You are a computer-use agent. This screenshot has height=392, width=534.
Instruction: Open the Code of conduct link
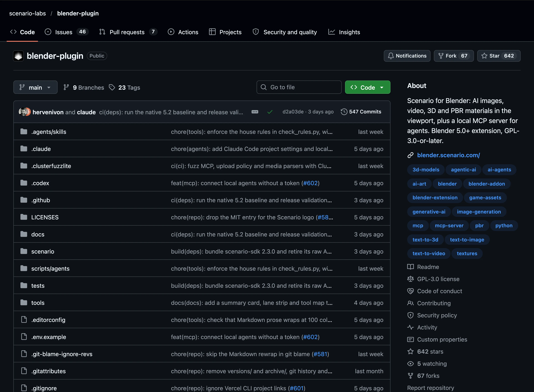[x=440, y=291]
